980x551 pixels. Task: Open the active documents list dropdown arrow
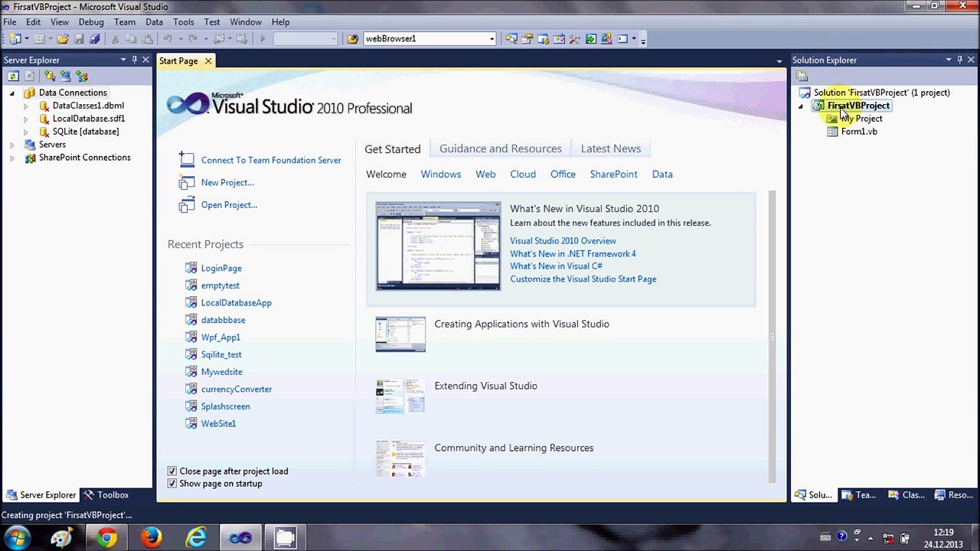point(779,60)
